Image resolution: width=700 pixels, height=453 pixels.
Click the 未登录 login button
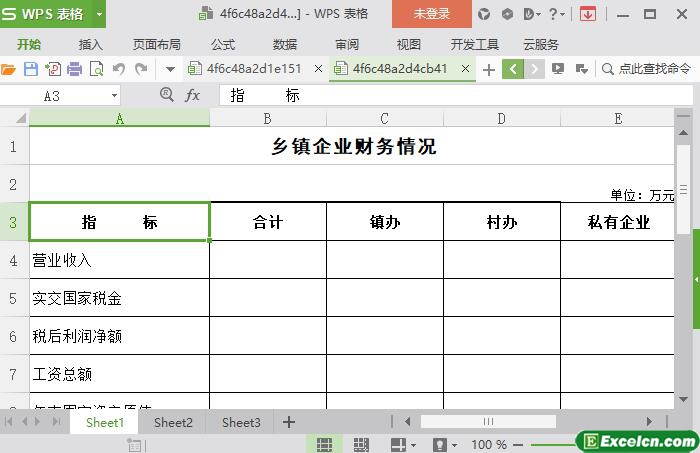point(431,14)
